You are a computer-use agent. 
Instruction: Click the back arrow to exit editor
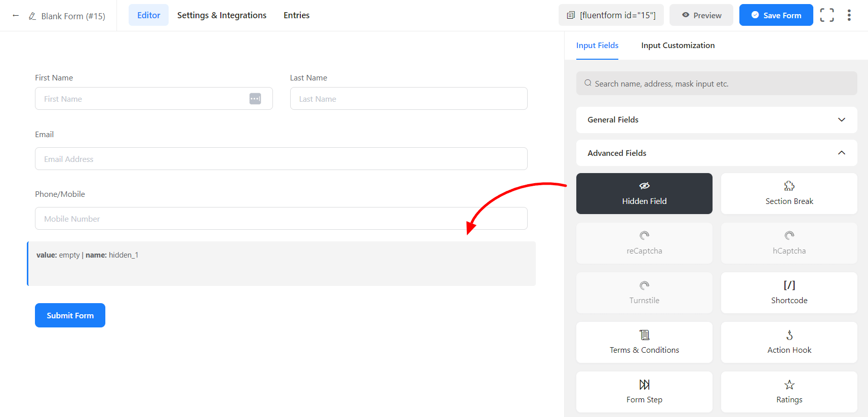click(16, 16)
